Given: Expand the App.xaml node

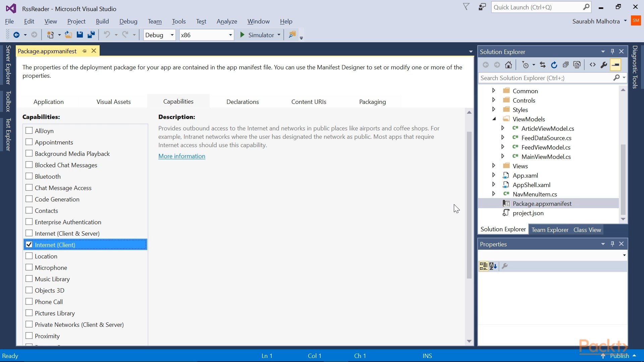Looking at the screenshot, I should tap(494, 175).
